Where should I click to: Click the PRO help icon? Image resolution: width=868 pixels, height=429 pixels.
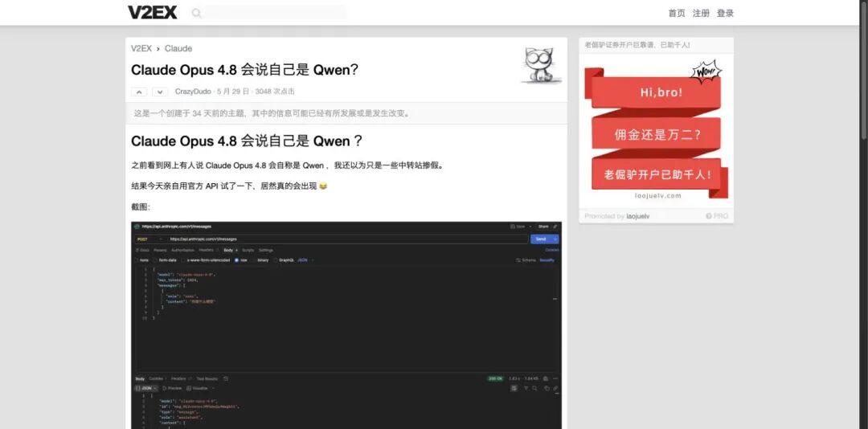tap(709, 216)
